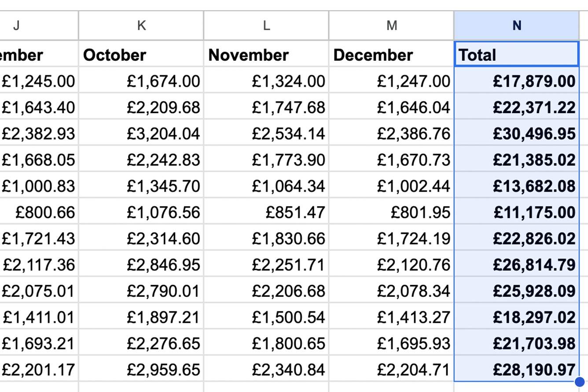This screenshot has width=588, height=392.
Task: Select the cell showing £2,204.71
Action: click(x=391, y=370)
